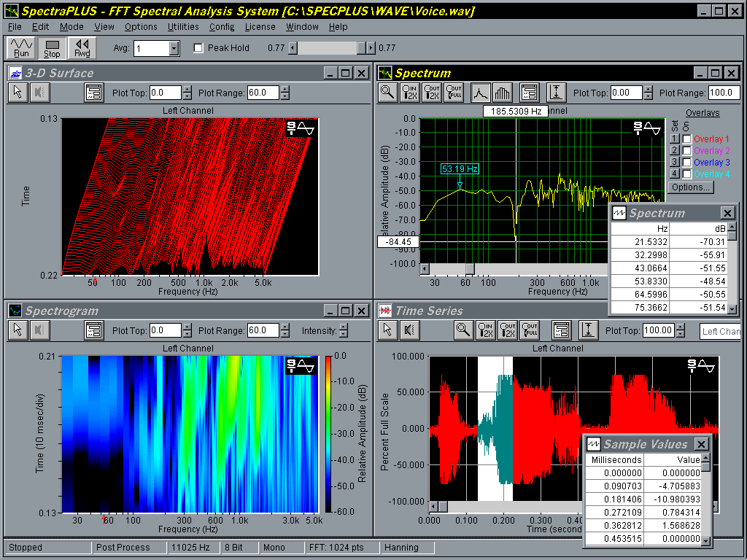The image size is (747, 560).
Task: Click Set button 2 for overlays
Action: coord(675,150)
